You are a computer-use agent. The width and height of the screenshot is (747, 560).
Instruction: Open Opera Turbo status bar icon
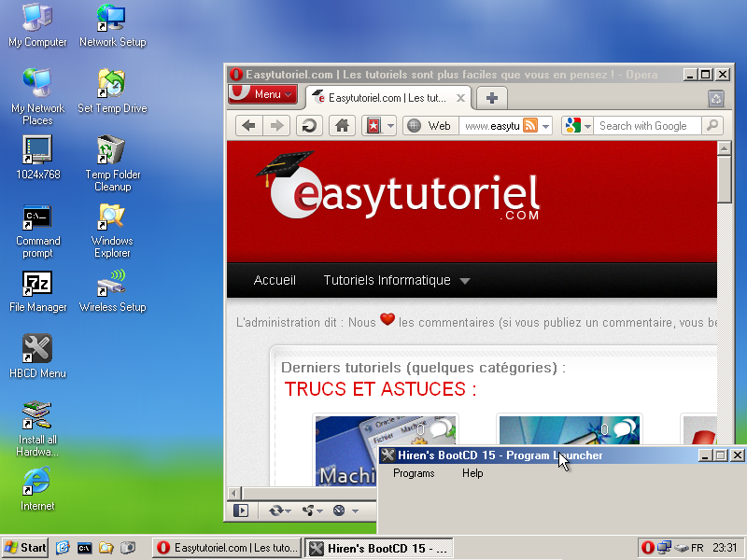click(x=339, y=511)
